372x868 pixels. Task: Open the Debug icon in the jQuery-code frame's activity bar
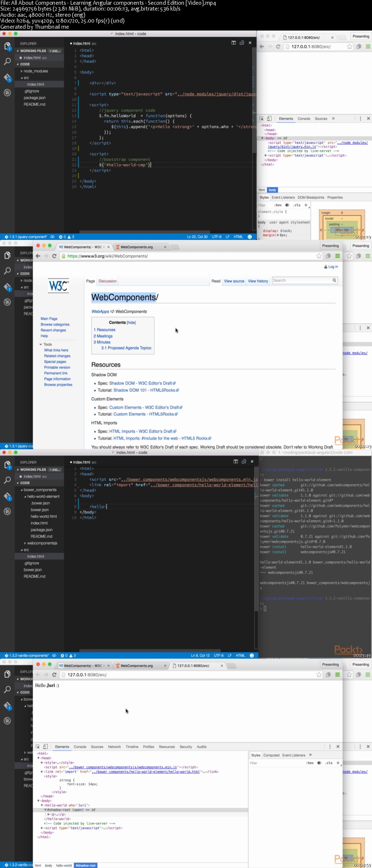[7, 92]
